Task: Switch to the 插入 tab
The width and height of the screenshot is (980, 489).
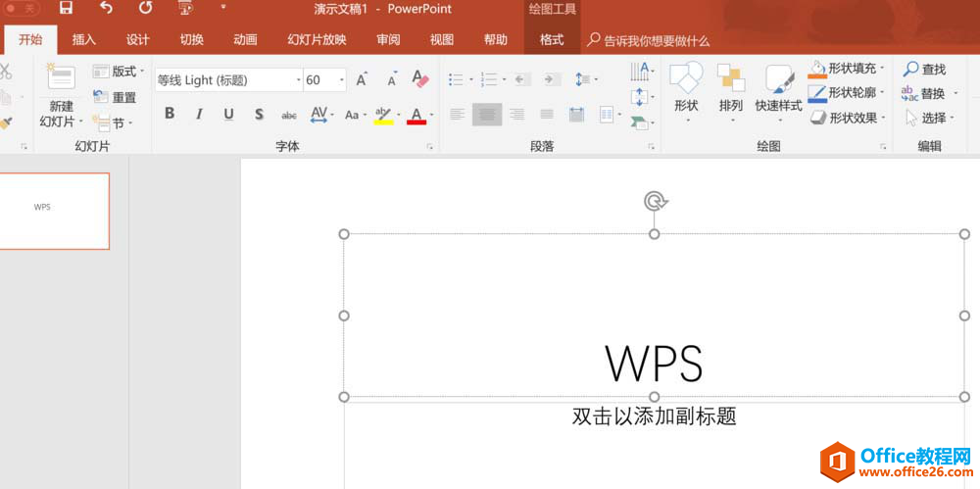Action: (x=84, y=40)
